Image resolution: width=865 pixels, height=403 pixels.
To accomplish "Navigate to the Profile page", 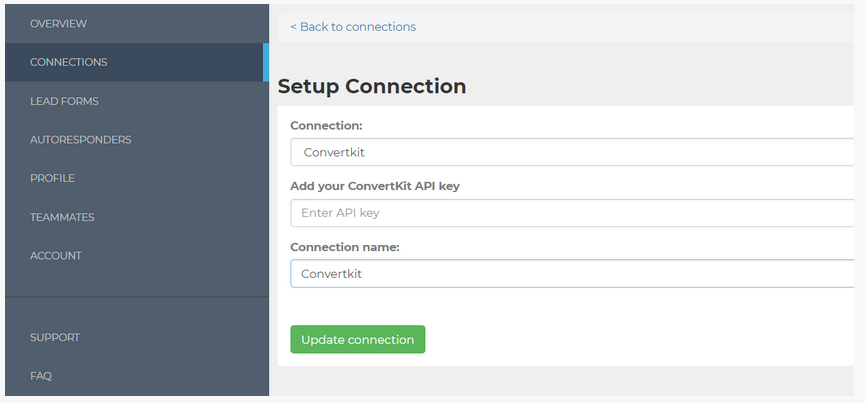I will pos(52,178).
